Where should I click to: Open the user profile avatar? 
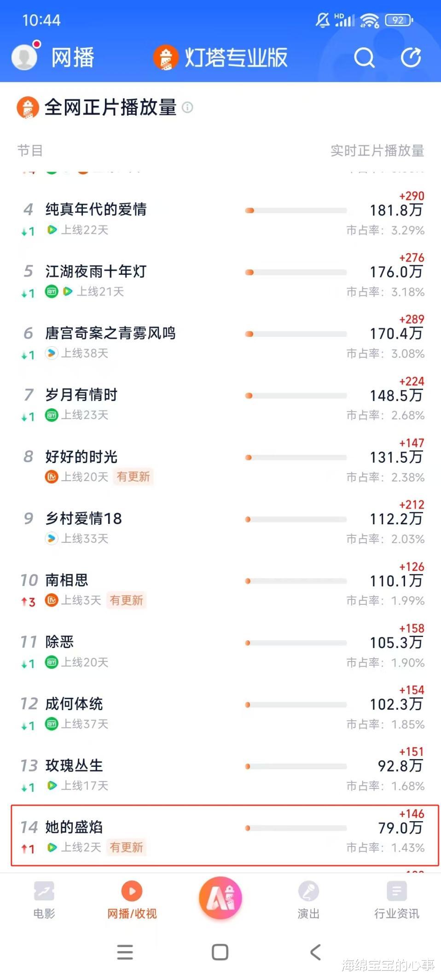tap(25, 57)
